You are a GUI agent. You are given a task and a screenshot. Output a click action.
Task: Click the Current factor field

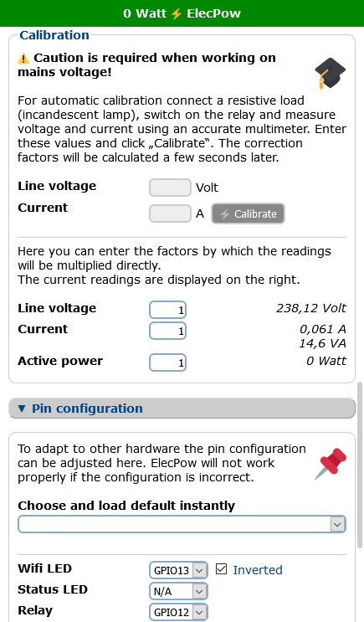(167, 331)
